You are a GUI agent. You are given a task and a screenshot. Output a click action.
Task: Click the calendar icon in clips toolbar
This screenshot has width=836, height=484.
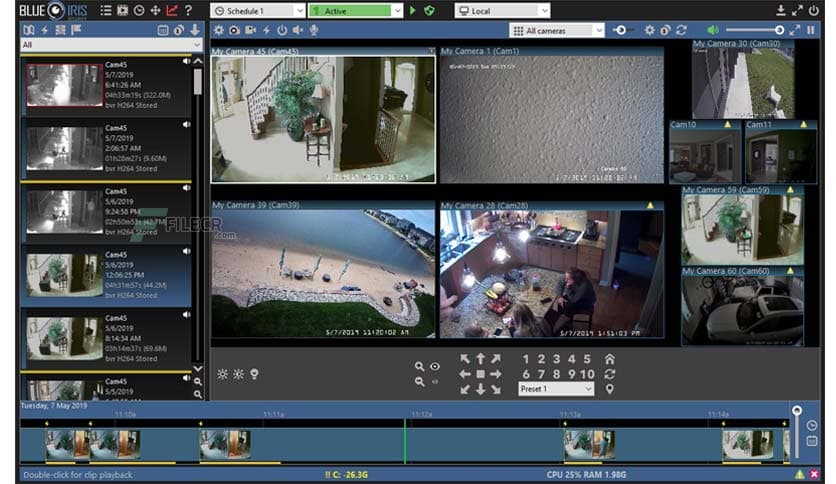[x=163, y=30]
